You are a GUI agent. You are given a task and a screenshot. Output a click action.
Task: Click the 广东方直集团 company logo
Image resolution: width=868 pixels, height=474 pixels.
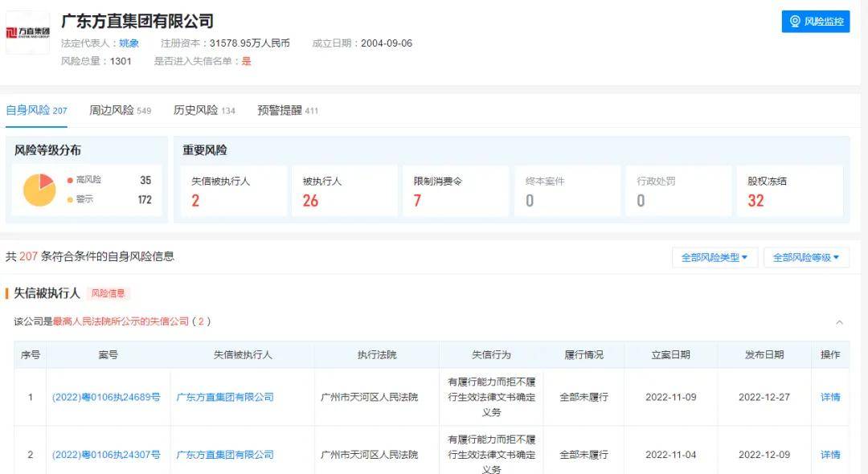click(27, 33)
